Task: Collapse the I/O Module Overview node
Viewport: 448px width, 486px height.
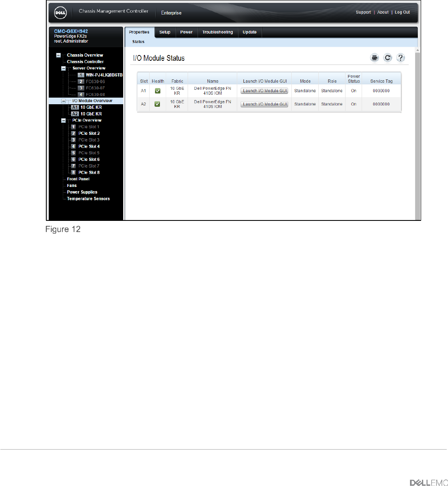Action: click(x=64, y=101)
